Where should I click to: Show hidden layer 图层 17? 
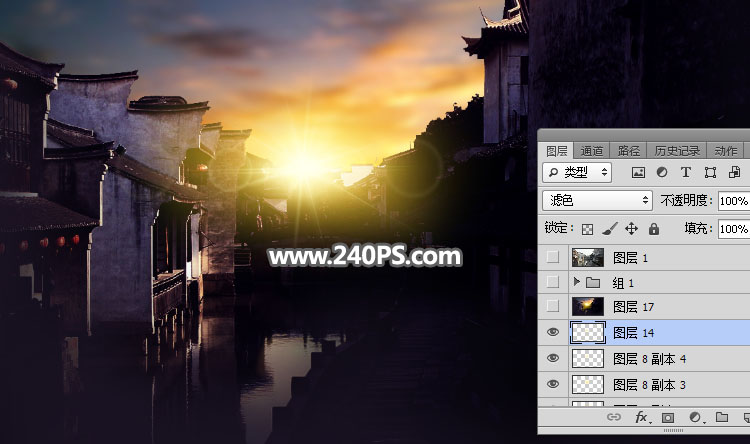[x=552, y=306]
